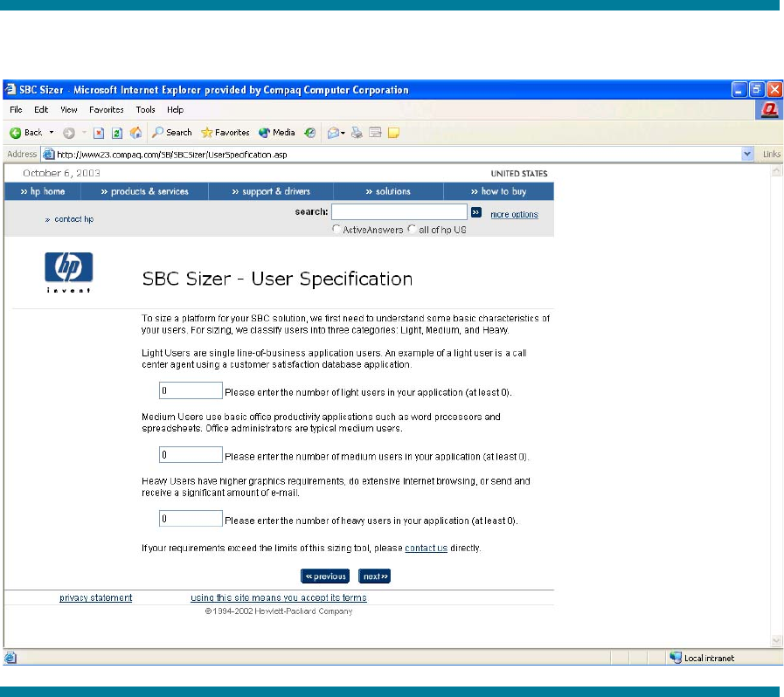This screenshot has height=697, width=784.
Task: Open the Tools menu
Action: (x=145, y=109)
